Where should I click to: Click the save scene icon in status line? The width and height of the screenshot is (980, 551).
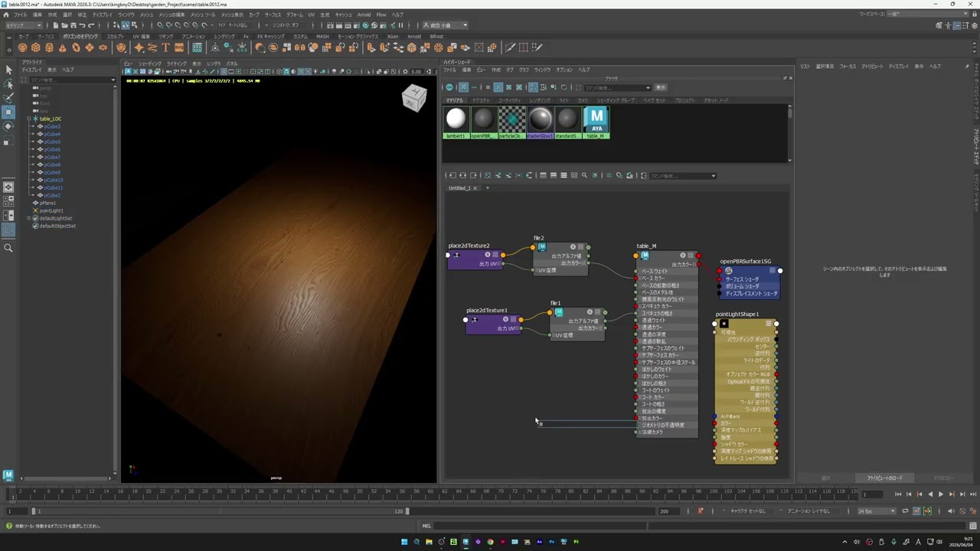click(75, 25)
